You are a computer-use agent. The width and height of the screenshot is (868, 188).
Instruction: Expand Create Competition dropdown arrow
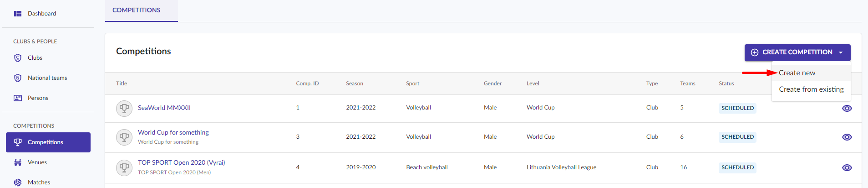(841, 52)
